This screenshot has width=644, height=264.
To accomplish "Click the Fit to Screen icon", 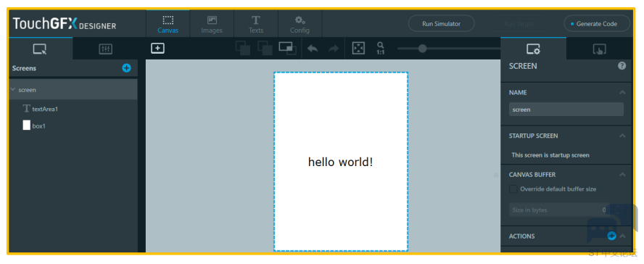I will pos(358,49).
